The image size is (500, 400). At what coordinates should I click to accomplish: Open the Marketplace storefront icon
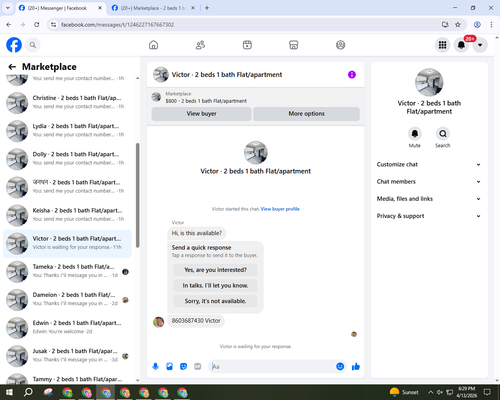[294, 45]
